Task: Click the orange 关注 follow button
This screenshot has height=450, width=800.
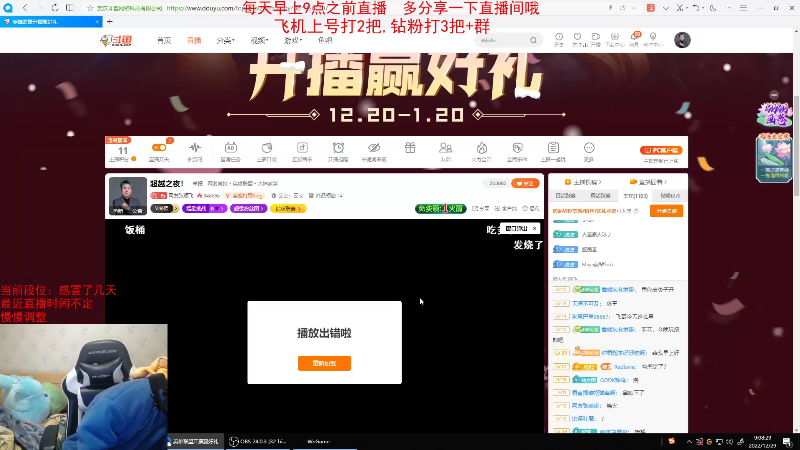Action: [x=525, y=183]
